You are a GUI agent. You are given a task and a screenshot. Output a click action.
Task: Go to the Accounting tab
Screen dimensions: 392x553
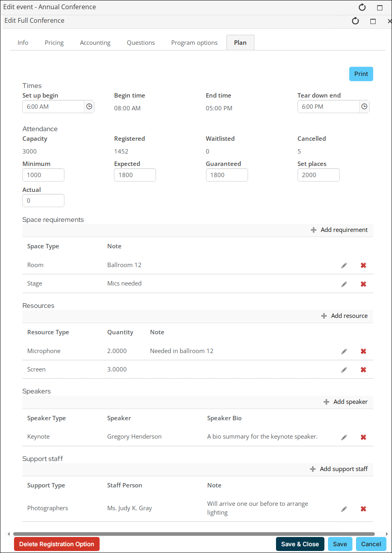95,43
